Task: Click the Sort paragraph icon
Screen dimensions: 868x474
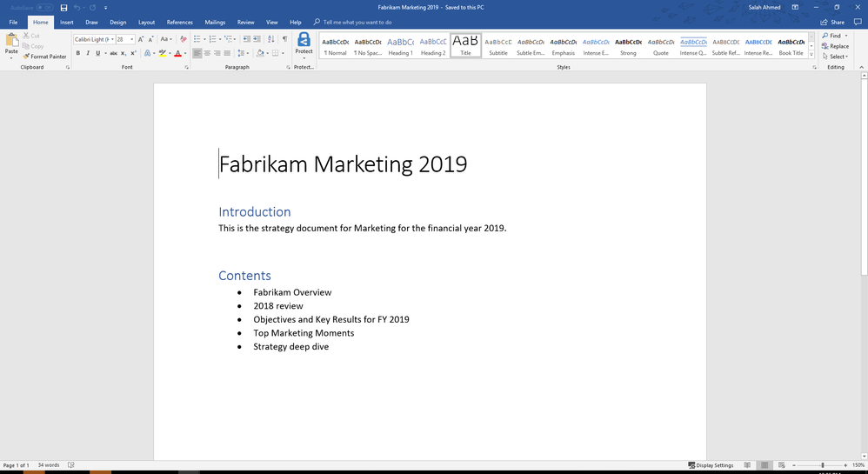Action: (x=271, y=39)
